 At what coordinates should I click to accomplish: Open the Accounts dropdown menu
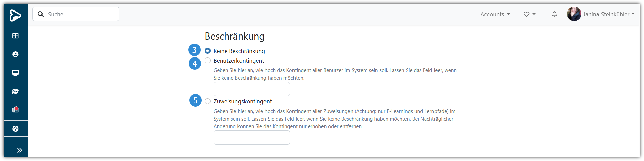495,14
